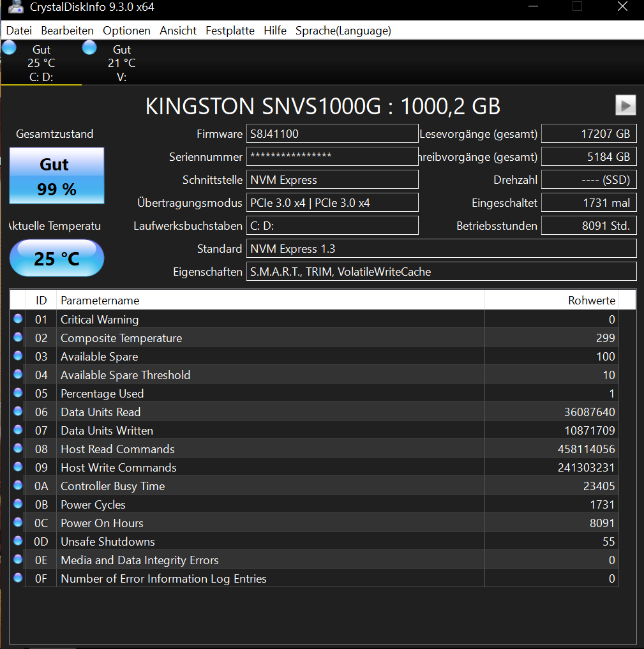This screenshot has height=649, width=644.
Task: Click the Schnittstelle field NVM Express
Action: tap(332, 179)
